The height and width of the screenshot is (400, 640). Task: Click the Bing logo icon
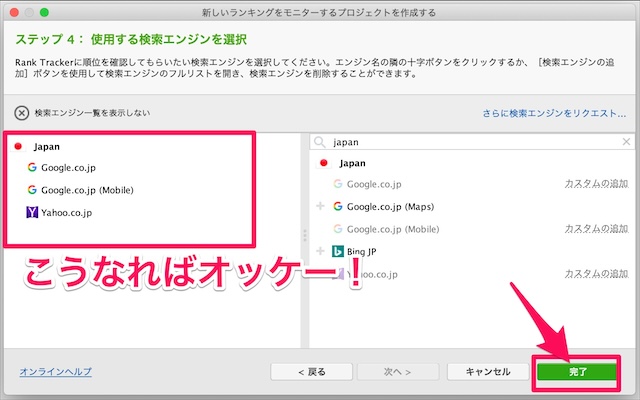(338, 251)
